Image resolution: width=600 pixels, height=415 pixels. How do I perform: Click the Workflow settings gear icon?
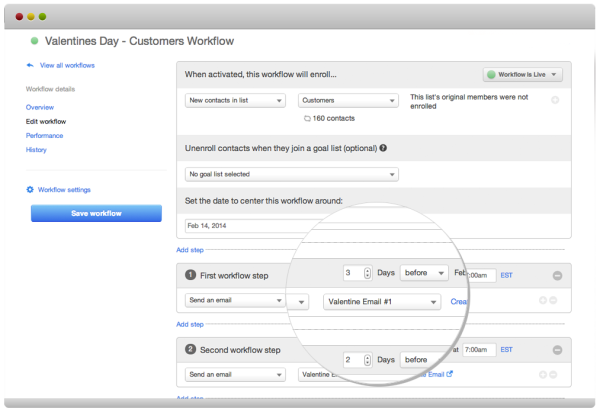(x=30, y=189)
